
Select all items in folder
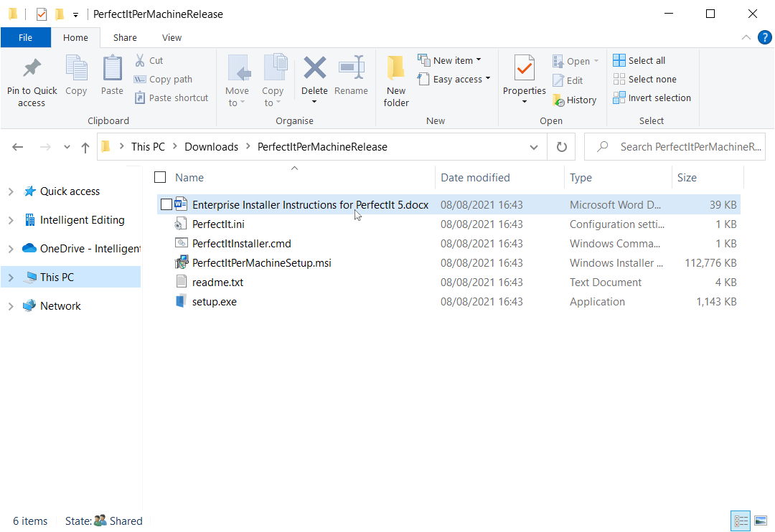click(x=639, y=60)
